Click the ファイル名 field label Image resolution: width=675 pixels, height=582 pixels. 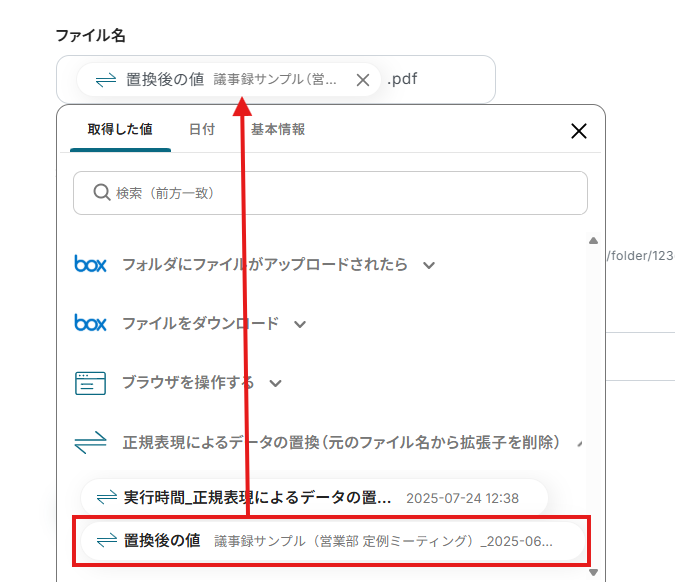pos(90,35)
